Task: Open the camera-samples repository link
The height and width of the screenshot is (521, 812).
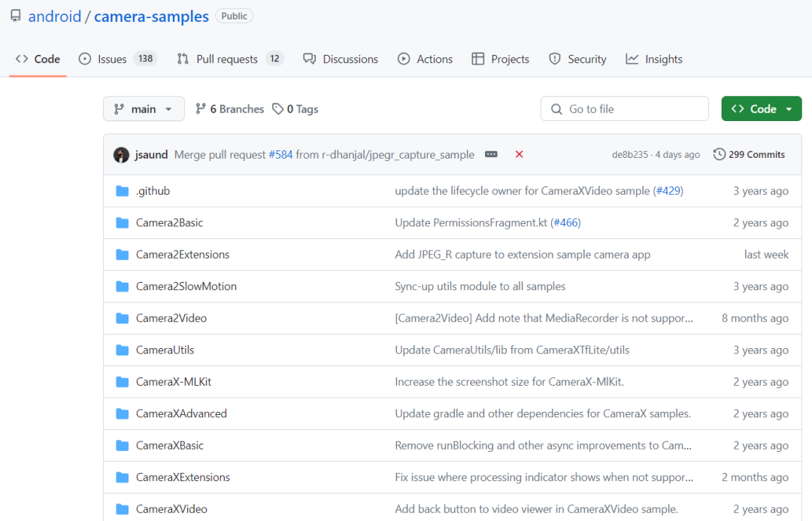Action: 151,16
